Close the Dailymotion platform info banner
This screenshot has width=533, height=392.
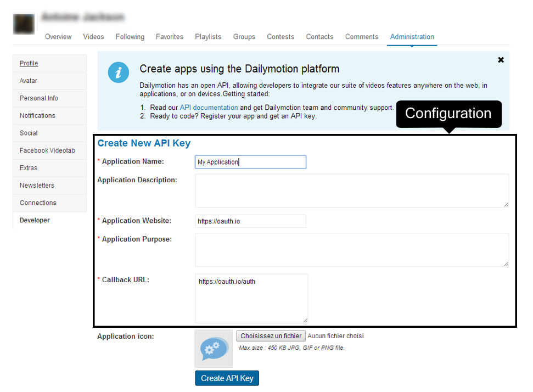[501, 60]
